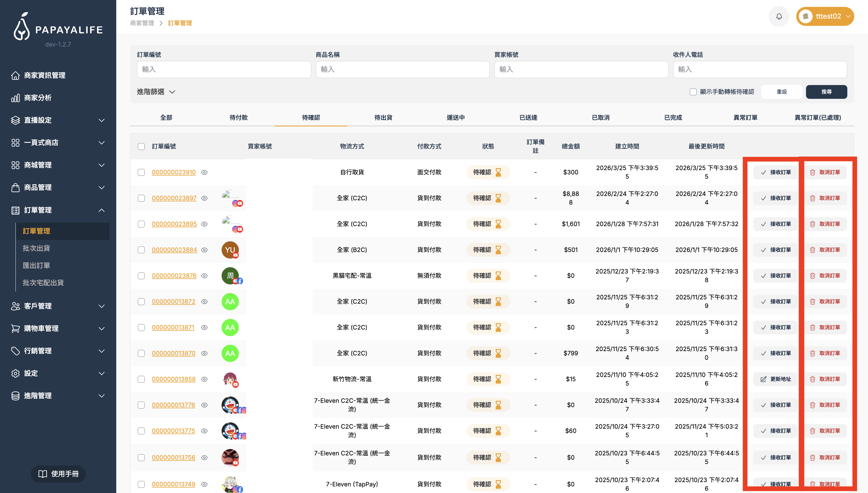Click the eye icon beside order 000000023910

click(x=204, y=172)
